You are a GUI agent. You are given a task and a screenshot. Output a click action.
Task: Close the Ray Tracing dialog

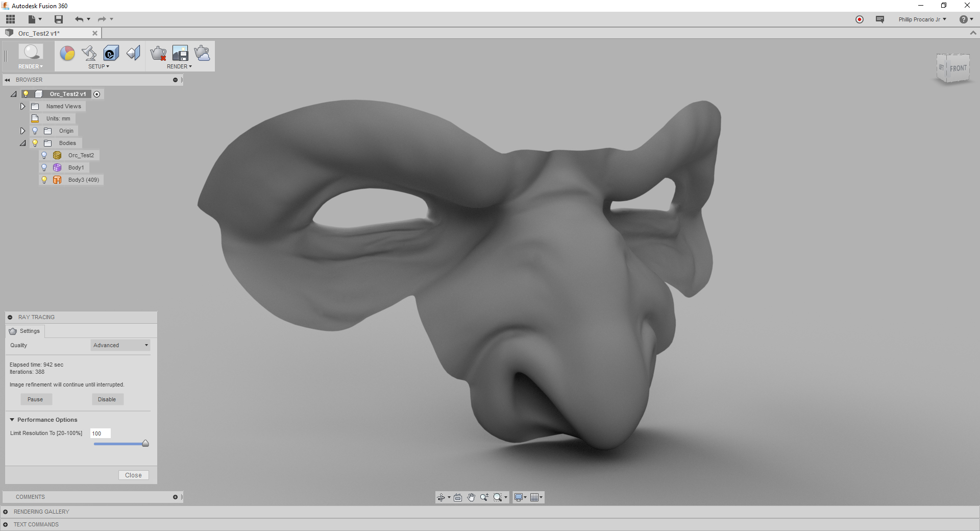click(x=133, y=475)
